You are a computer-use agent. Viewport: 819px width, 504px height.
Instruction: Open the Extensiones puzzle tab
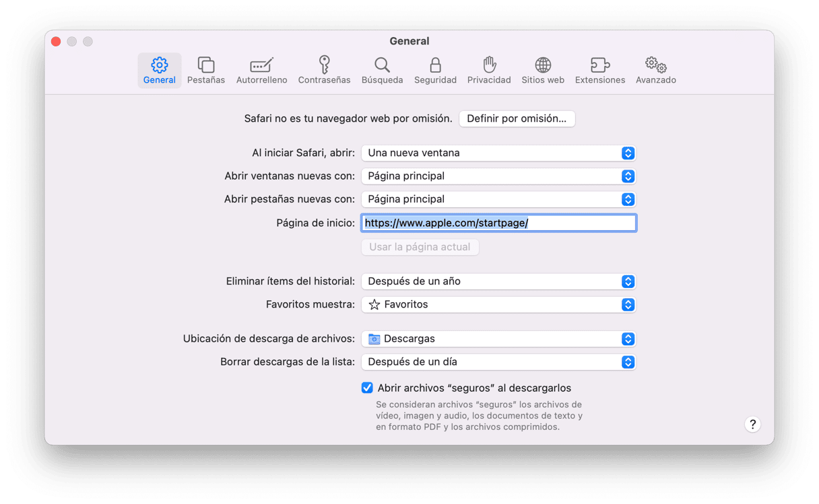click(599, 71)
